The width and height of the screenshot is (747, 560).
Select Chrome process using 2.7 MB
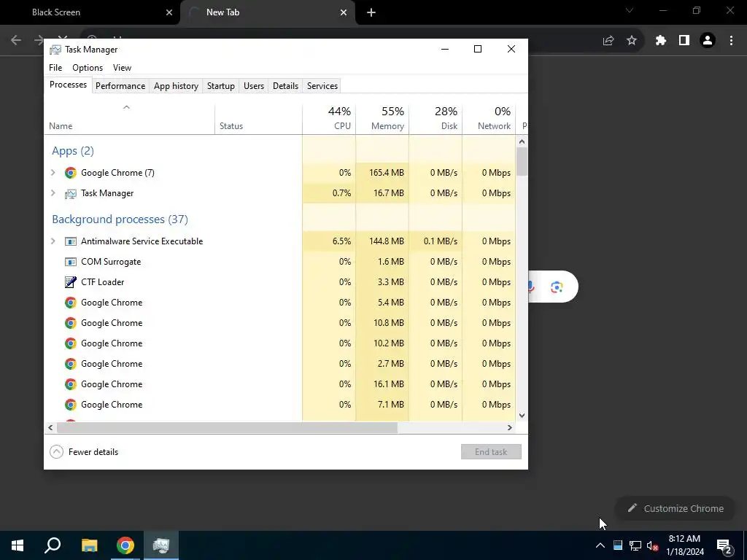(279, 364)
